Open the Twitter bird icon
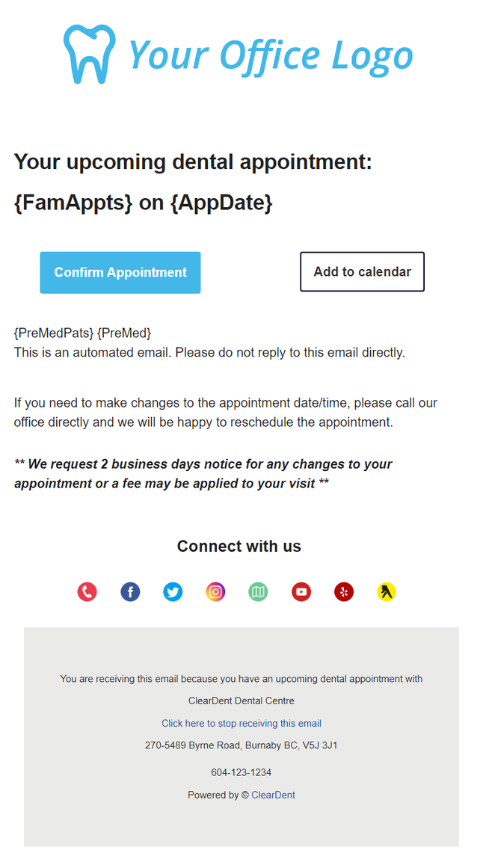Image resolution: width=486 pixels, height=868 pixels. (x=173, y=592)
